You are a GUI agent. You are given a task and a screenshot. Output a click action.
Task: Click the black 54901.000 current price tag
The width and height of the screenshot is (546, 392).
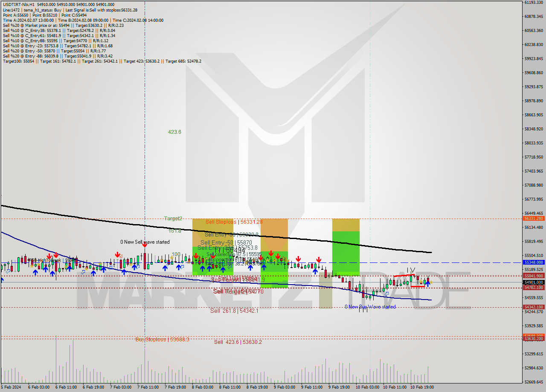(534, 282)
